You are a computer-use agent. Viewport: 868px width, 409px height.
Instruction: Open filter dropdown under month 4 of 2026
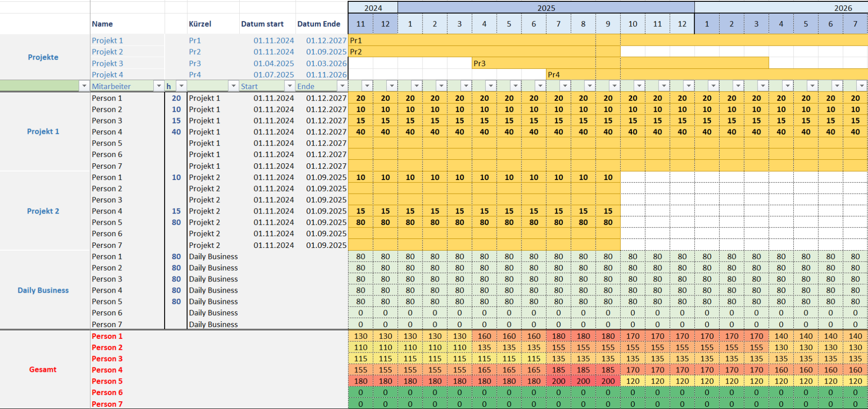[787, 86]
